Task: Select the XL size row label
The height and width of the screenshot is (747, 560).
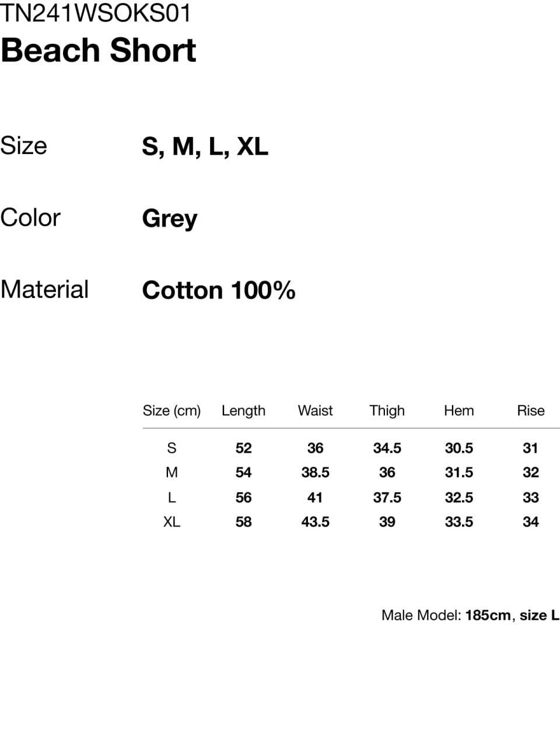Action: point(171,522)
